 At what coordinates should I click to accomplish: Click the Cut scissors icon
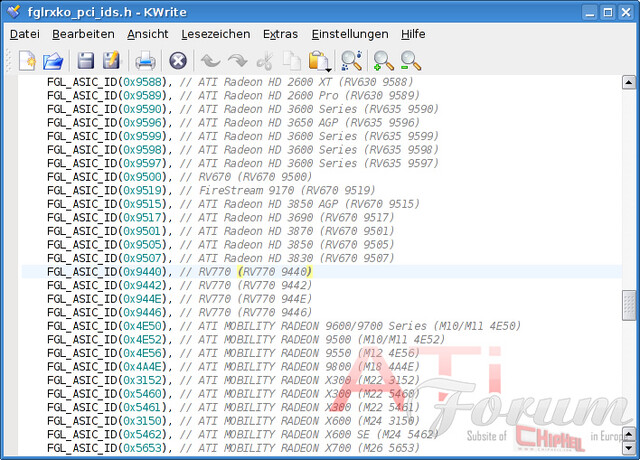point(264,61)
